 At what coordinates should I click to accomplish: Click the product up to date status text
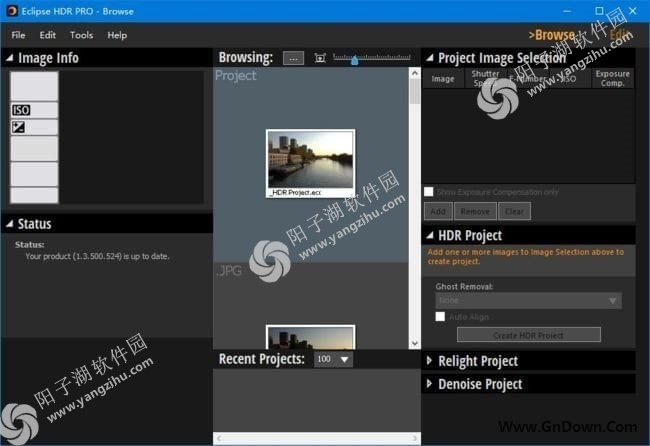coord(97,257)
